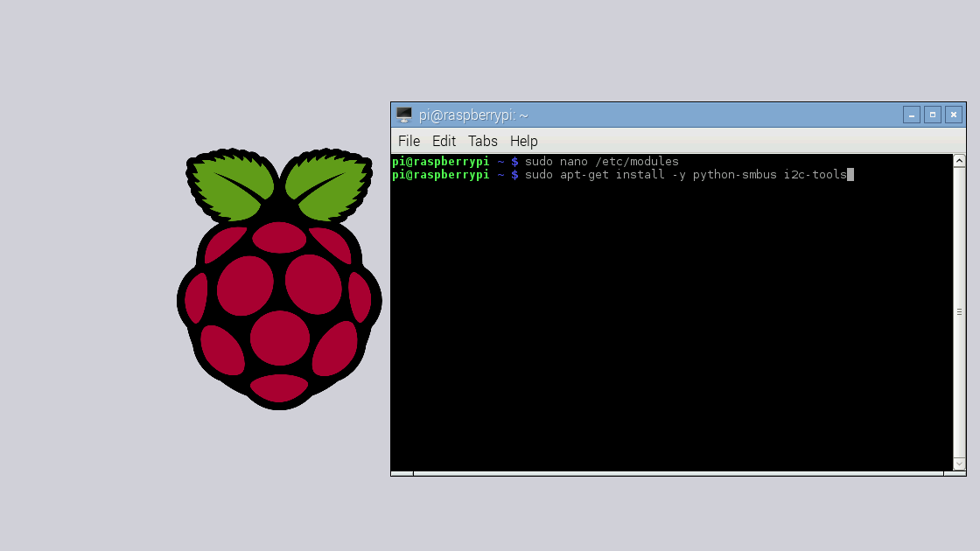Close the pi@raspberrypi terminal window
This screenshot has height=551, width=980.
[953, 115]
